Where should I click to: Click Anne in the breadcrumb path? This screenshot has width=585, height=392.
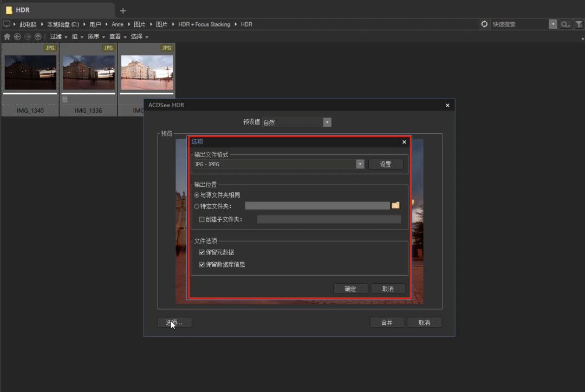[x=117, y=24]
